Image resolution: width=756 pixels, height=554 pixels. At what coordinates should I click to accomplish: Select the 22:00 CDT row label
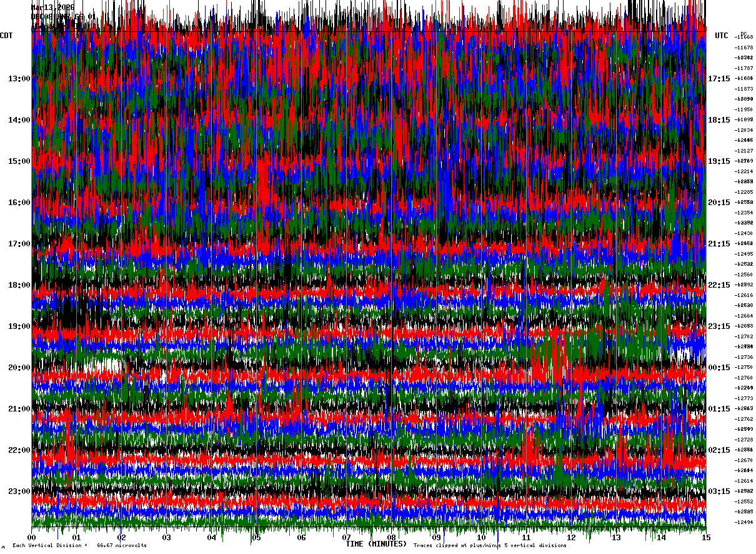click(19, 450)
